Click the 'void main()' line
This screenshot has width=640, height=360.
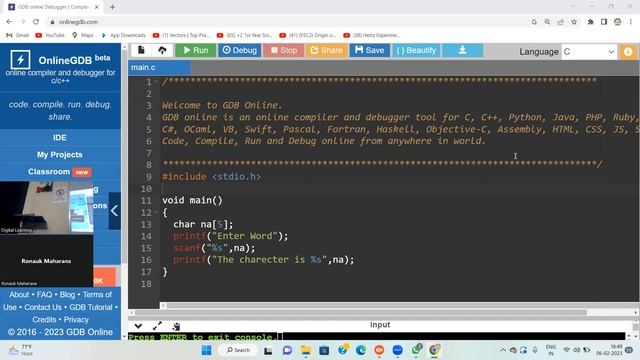192,200
